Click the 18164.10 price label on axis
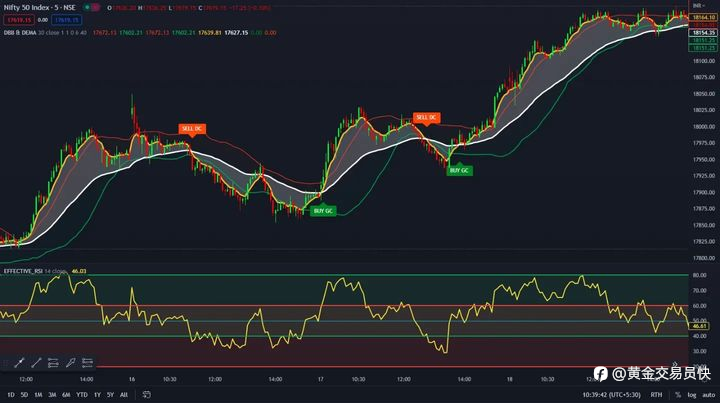 [x=703, y=17]
